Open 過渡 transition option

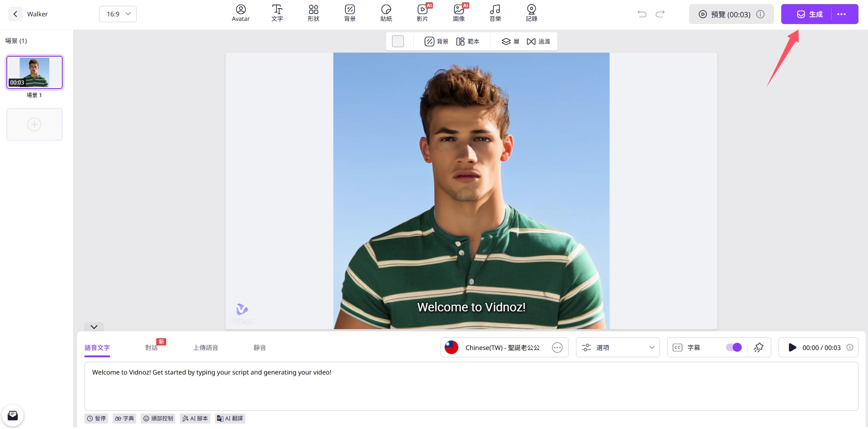click(x=538, y=41)
